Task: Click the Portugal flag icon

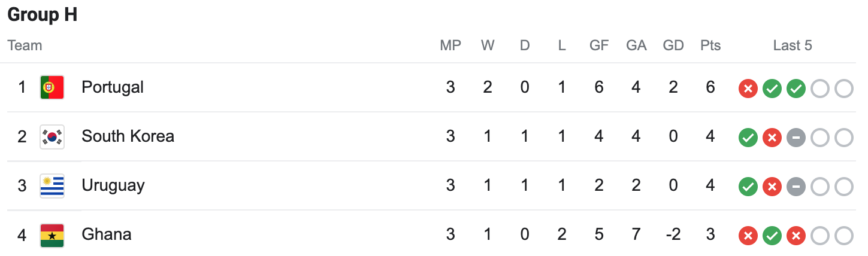Action: [x=52, y=87]
